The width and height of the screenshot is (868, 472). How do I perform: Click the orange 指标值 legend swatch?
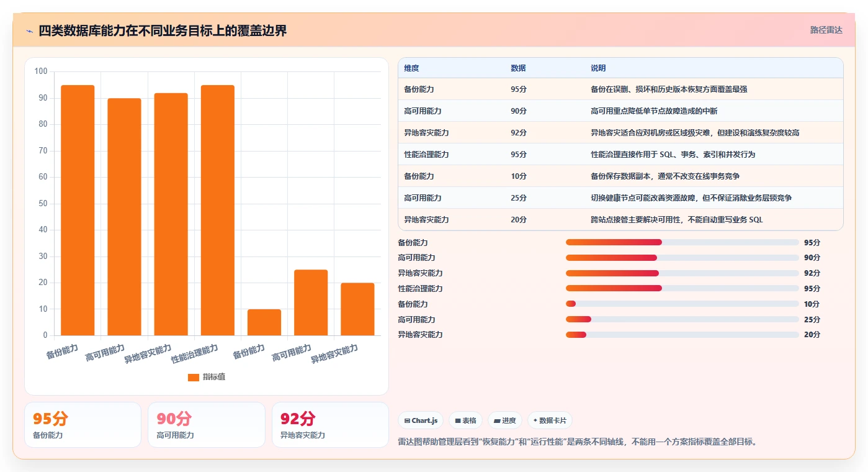pos(194,377)
